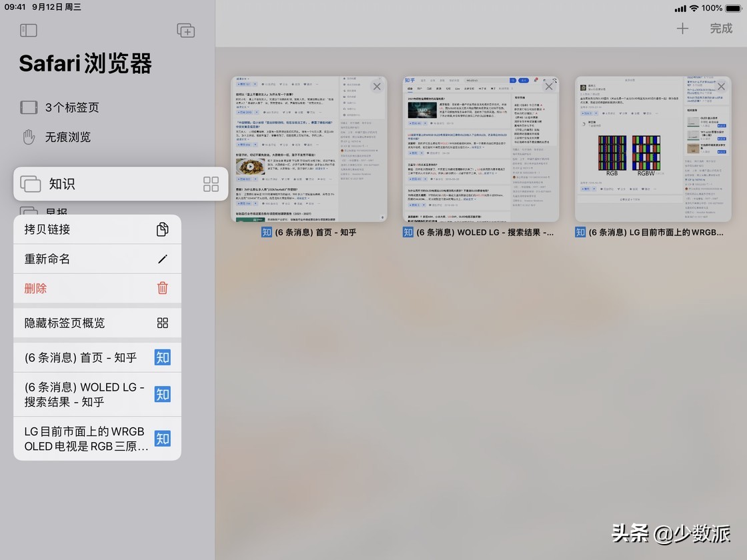Choose 删除 to delete tab group
Viewport: 747px width, 560px height.
[97, 288]
